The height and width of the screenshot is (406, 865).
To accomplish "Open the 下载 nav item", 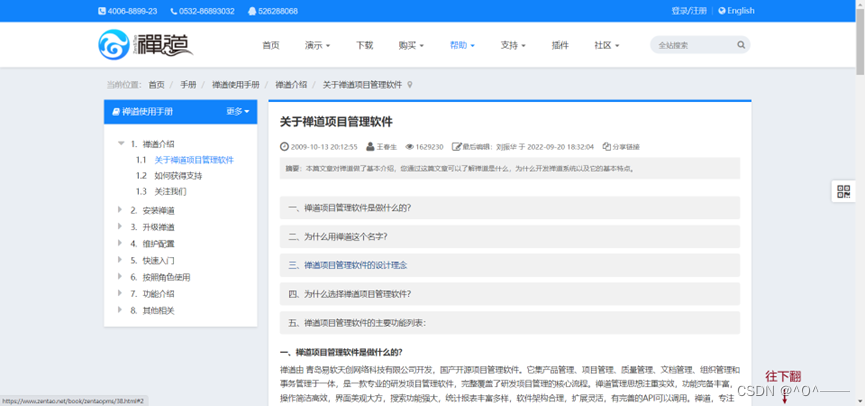I will [364, 45].
